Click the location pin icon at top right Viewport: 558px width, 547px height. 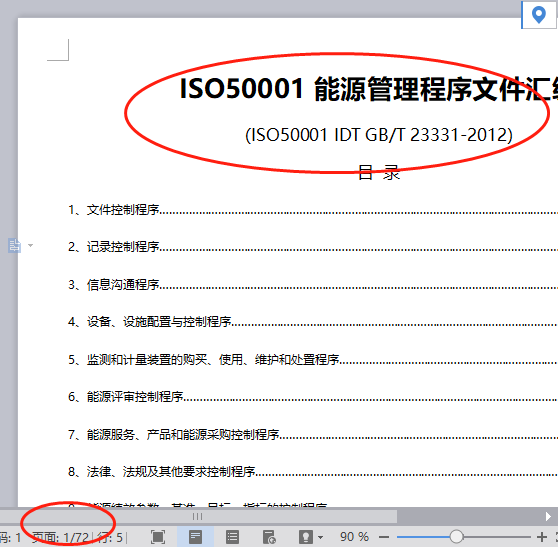tap(538, 15)
